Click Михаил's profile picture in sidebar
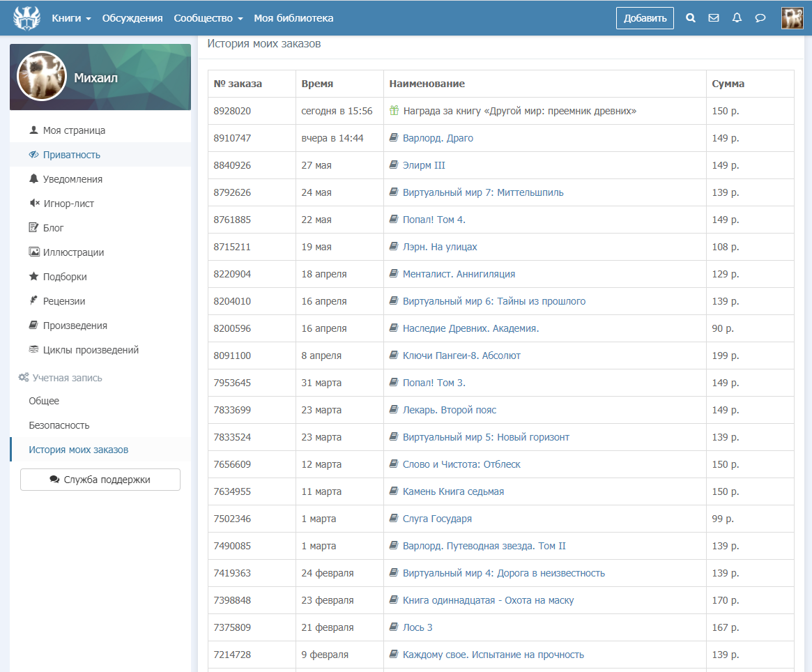812x672 pixels. 41,77
